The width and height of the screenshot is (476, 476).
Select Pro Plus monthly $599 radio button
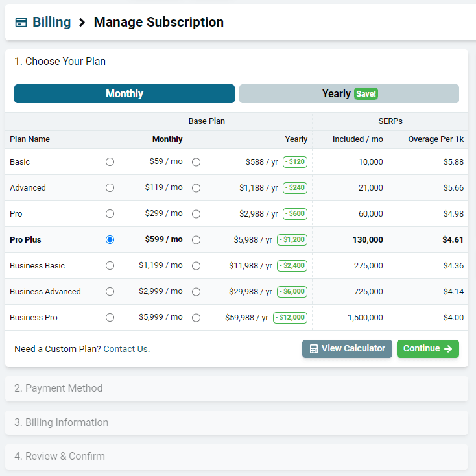click(x=110, y=240)
